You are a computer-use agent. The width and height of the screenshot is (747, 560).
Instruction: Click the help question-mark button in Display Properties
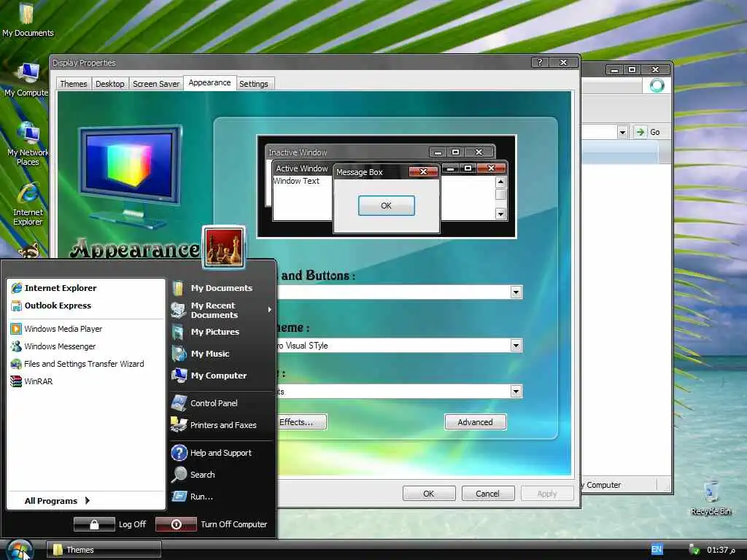540,63
